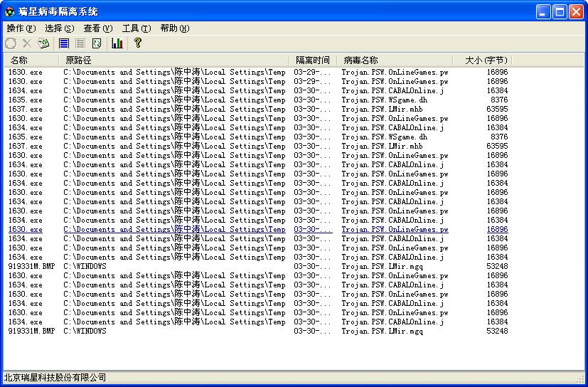Click the window resize grip in the status bar corner
The image size is (588, 387).
580,378
